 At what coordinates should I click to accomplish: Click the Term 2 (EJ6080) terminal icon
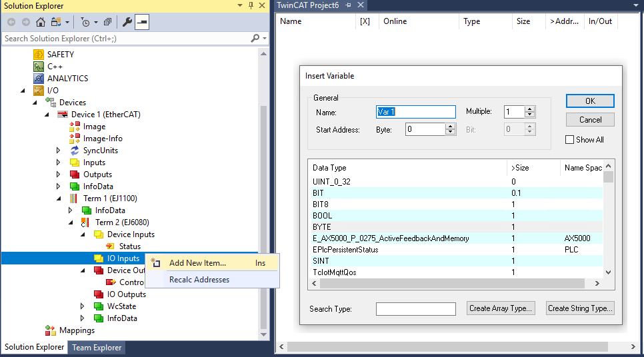(85, 222)
